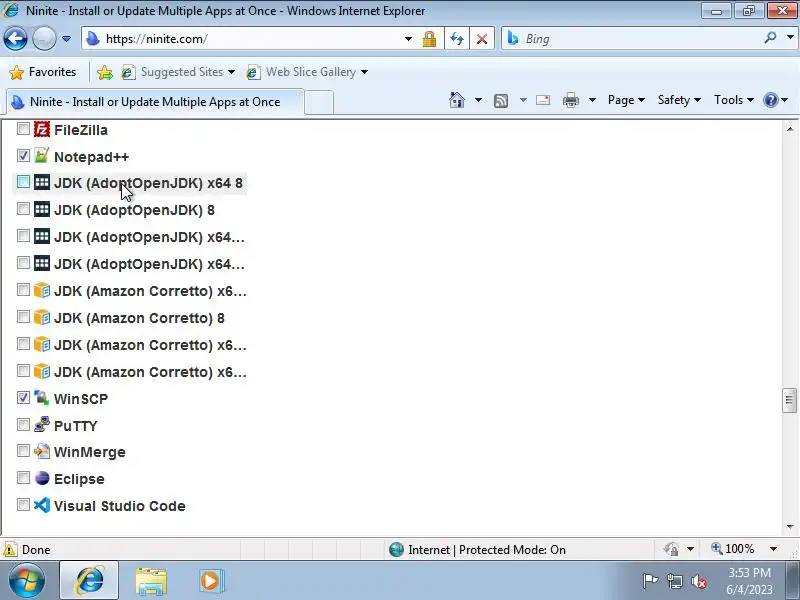Image resolution: width=800 pixels, height=600 pixels.
Task: Check the WinMerge checkbox
Action: (23, 451)
